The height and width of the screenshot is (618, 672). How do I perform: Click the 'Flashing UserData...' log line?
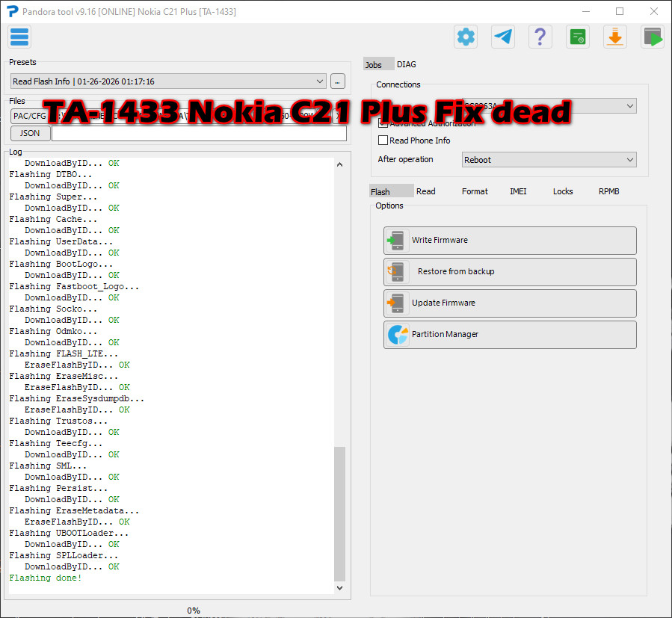pos(61,241)
